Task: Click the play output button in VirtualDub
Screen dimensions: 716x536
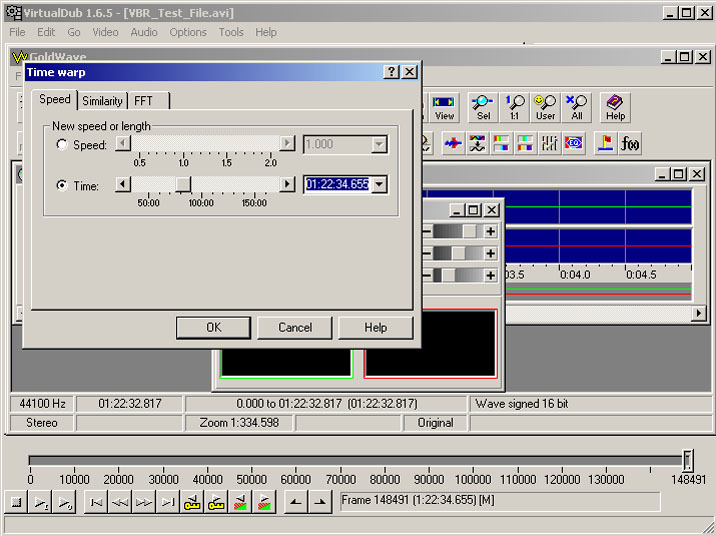Action: point(64,502)
